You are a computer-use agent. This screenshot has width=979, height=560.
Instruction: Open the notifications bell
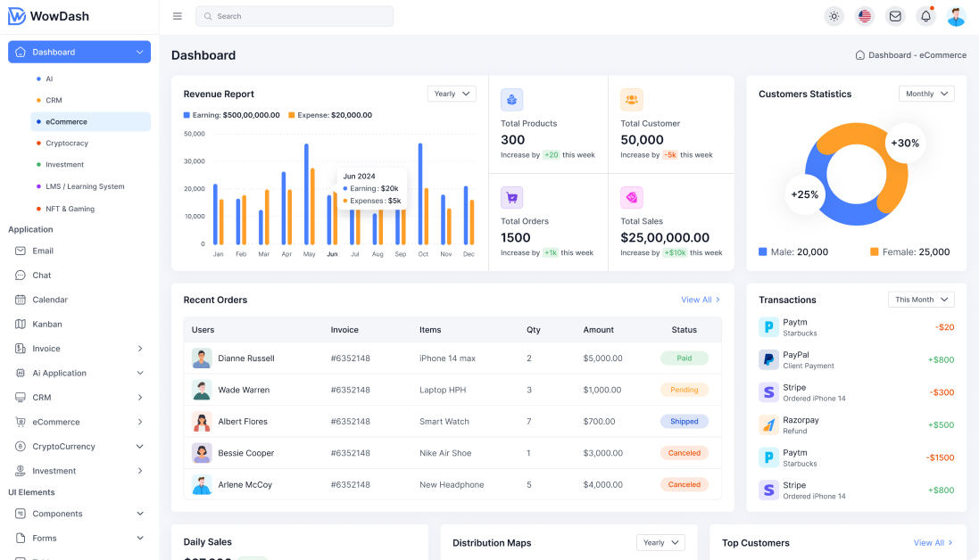point(927,15)
